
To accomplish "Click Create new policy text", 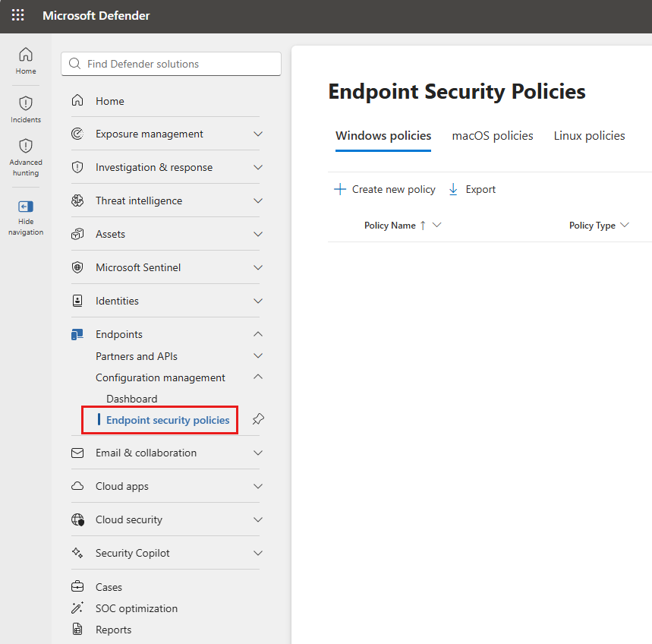I will [393, 189].
